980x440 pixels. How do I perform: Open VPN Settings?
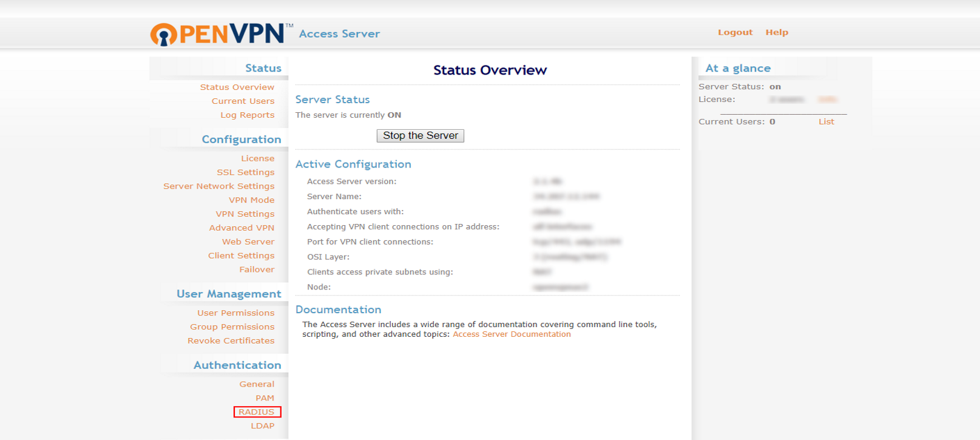pos(245,214)
